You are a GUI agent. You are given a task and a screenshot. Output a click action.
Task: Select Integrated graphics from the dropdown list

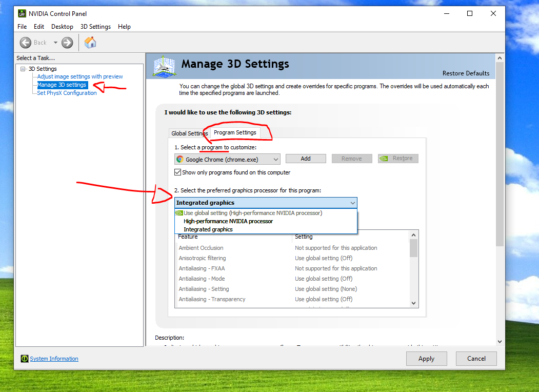208,229
